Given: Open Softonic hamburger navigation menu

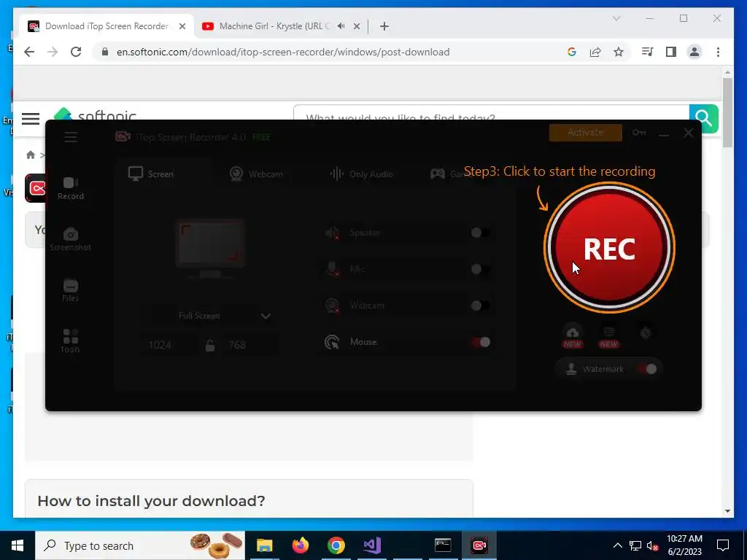Looking at the screenshot, I should pos(31,118).
